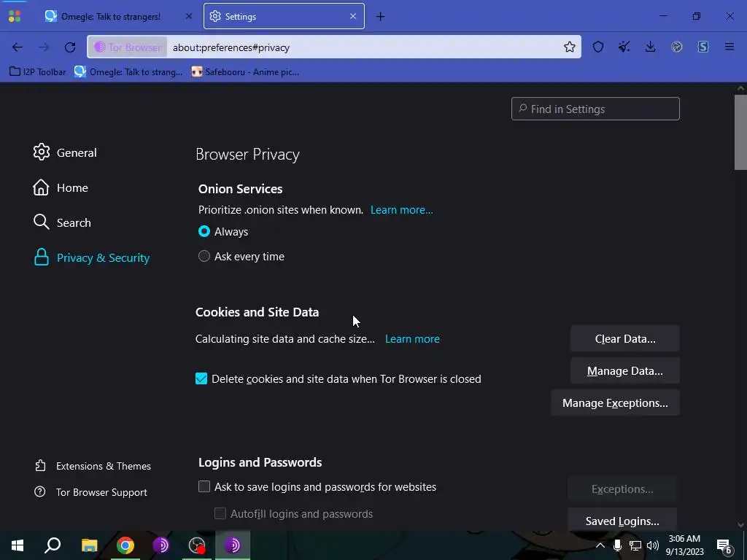This screenshot has width=747, height=560.
Task: Click the New Identity broom icon
Action: point(624,47)
